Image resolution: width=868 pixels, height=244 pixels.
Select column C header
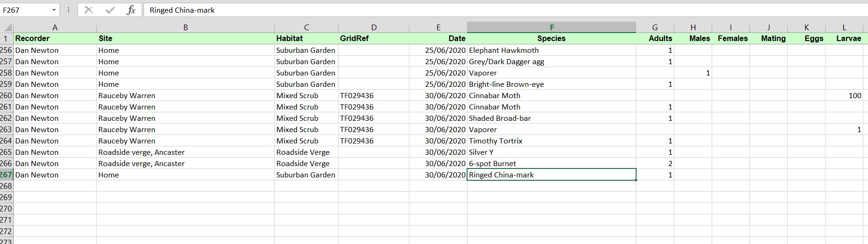306,27
